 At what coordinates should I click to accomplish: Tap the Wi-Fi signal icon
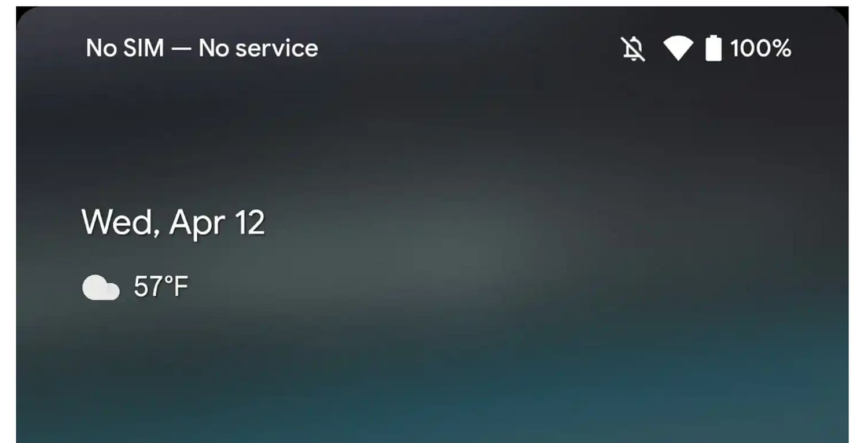pos(678,49)
